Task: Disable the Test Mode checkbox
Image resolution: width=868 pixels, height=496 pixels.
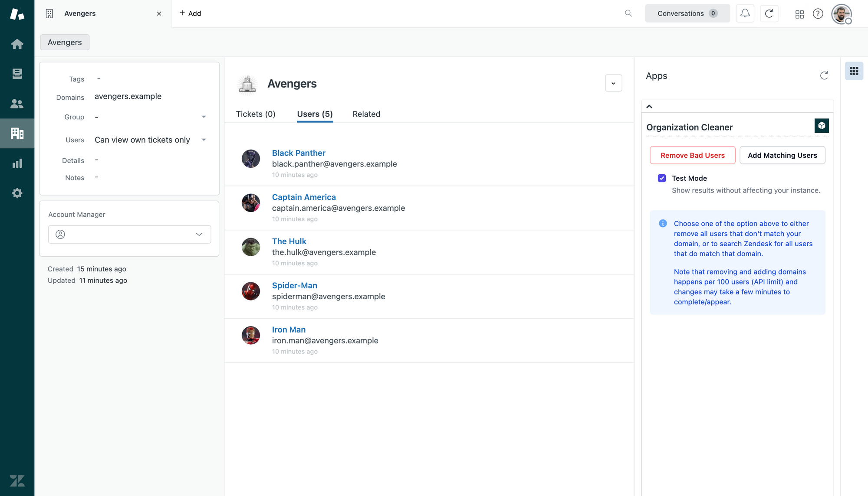Action: (x=662, y=178)
